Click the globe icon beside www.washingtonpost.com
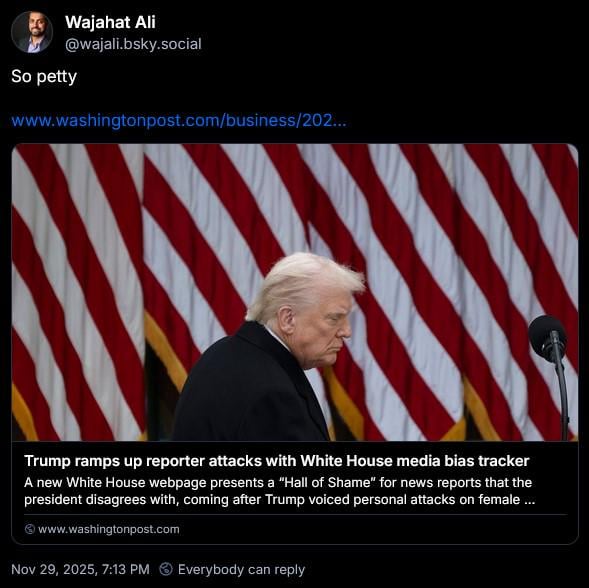The width and height of the screenshot is (589, 588). pyautogui.click(x=30, y=529)
